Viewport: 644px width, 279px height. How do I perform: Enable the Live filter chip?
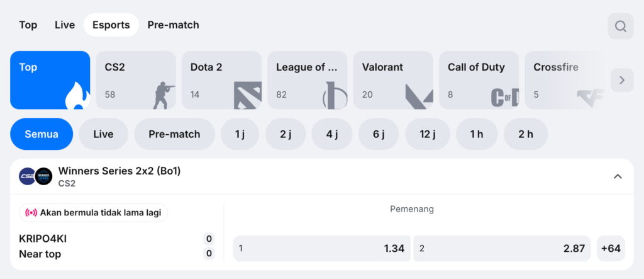(x=103, y=134)
